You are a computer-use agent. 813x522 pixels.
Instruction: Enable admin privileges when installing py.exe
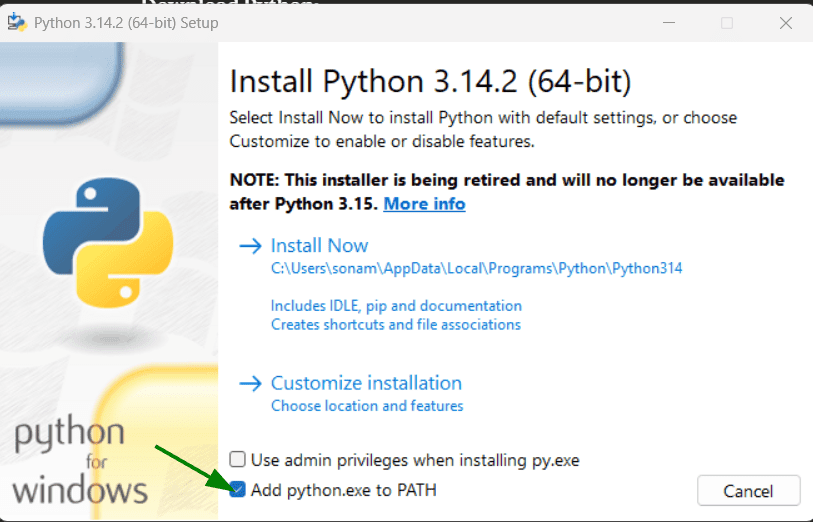[238, 460]
